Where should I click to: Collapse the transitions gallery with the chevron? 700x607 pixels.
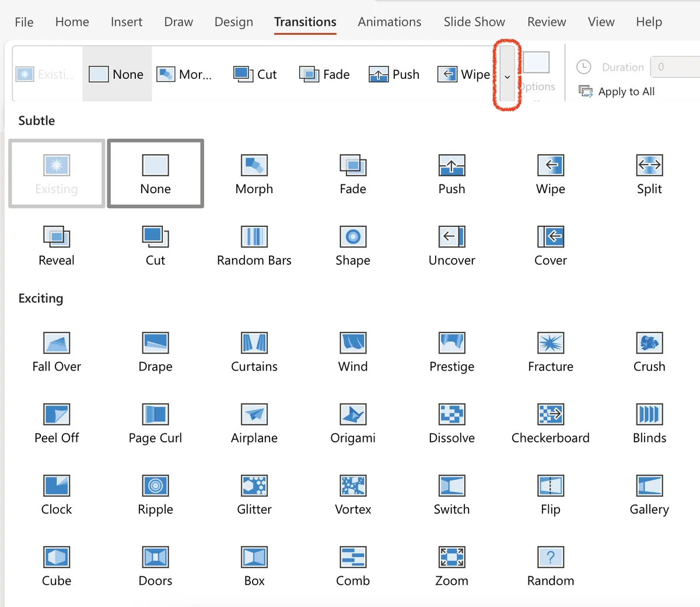[x=507, y=76]
